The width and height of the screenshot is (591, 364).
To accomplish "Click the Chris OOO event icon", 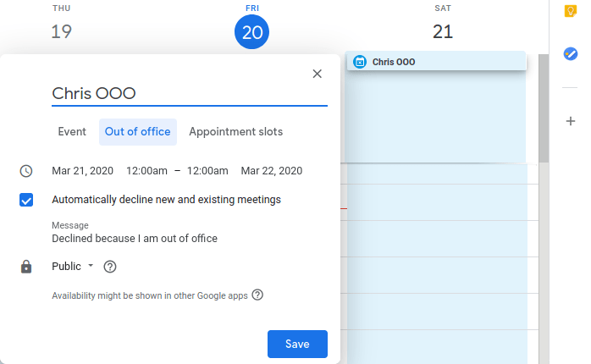I will click(x=360, y=62).
